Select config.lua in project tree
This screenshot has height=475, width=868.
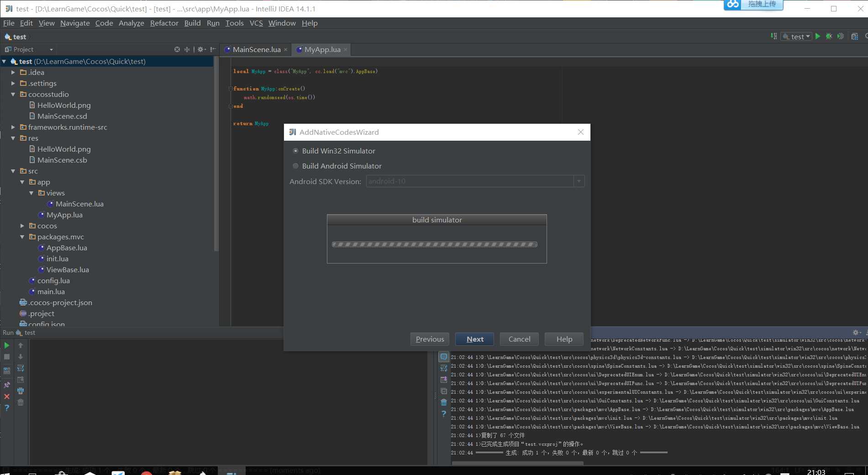[53, 280]
